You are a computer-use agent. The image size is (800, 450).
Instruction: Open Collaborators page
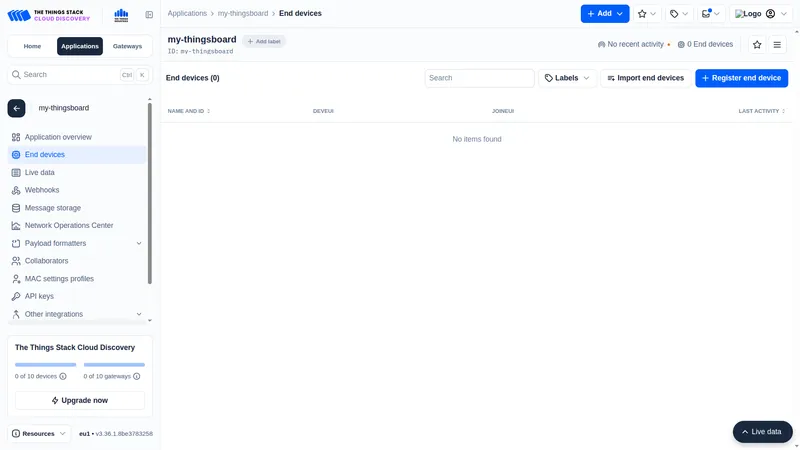(77, 261)
